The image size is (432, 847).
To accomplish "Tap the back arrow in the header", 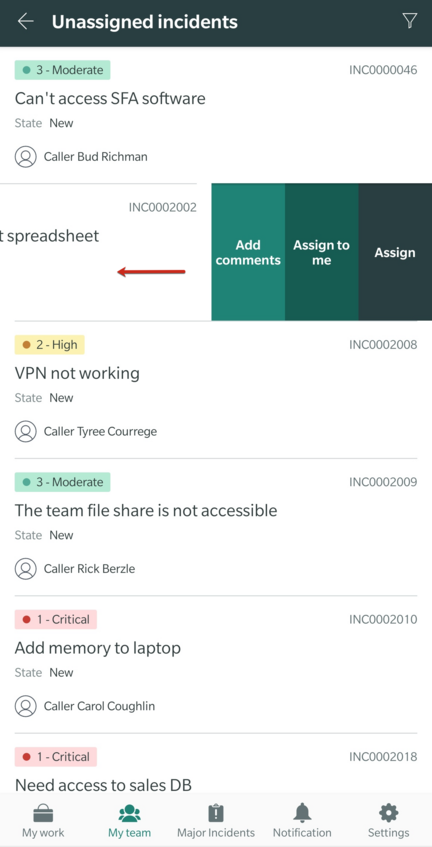I will pos(25,22).
